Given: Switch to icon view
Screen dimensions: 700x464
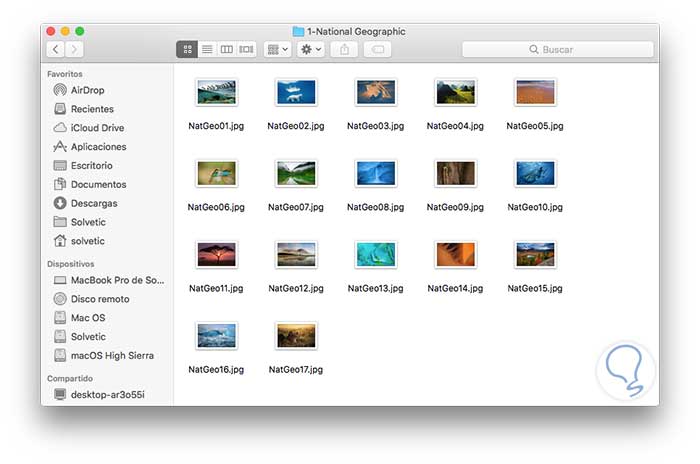Looking at the screenshot, I should 187,49.
